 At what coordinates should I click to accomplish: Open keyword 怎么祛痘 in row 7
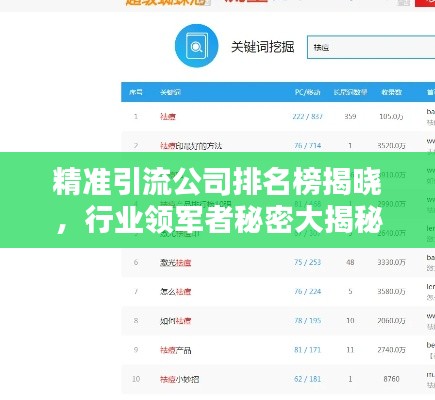175,292
